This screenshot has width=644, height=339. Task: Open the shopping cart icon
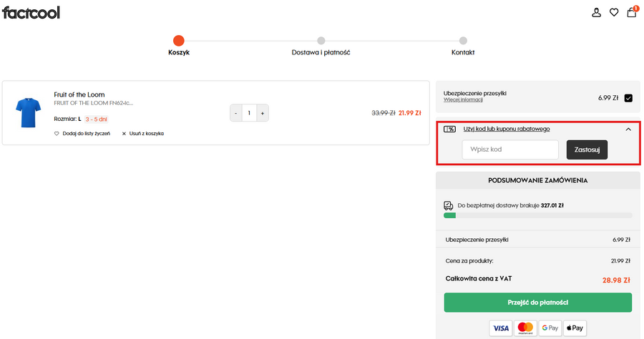(x=631, y=12)
